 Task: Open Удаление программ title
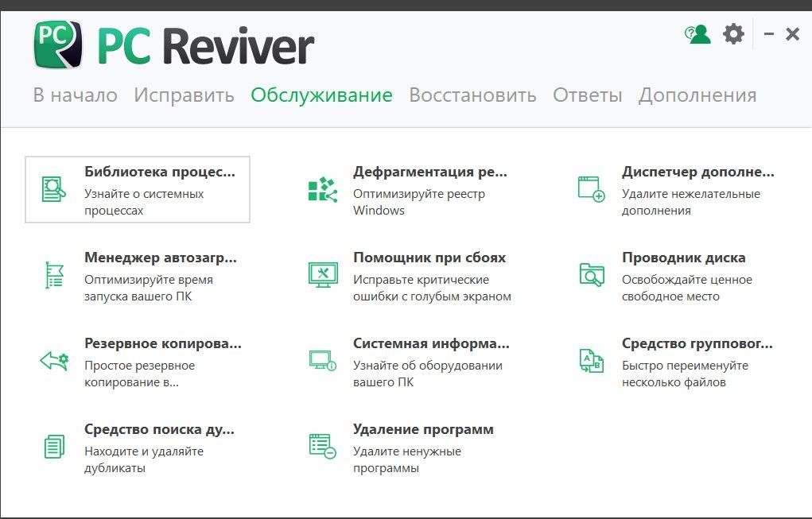(x=423, y=429)
